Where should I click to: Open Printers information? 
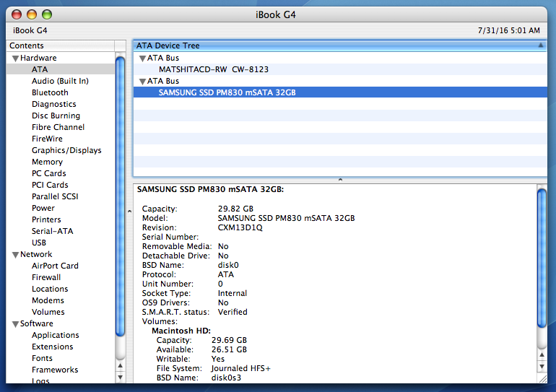click(x=46, y=219)
